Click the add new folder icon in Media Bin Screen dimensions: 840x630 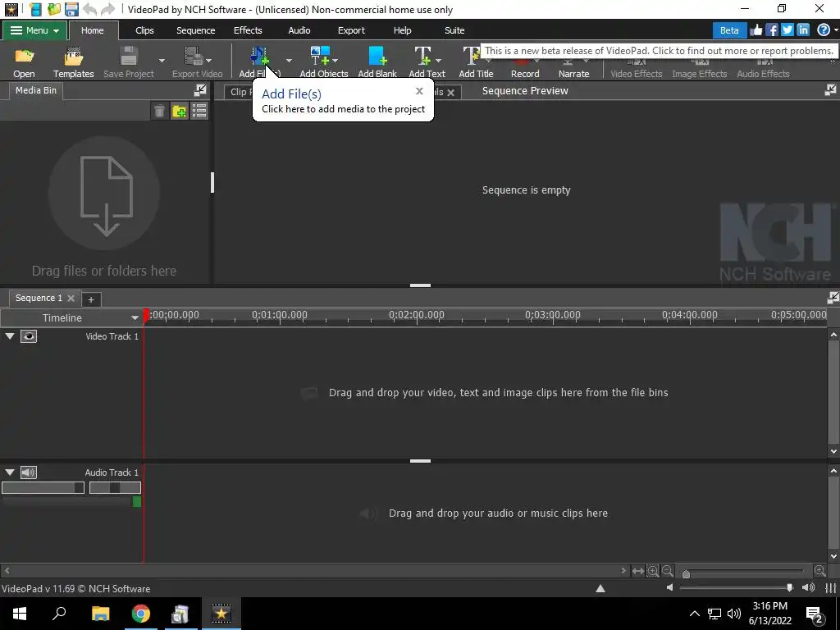179,111
